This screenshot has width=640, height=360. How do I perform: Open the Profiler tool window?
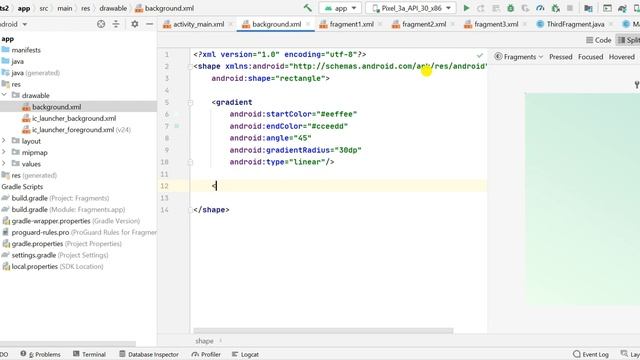point(206,354)
